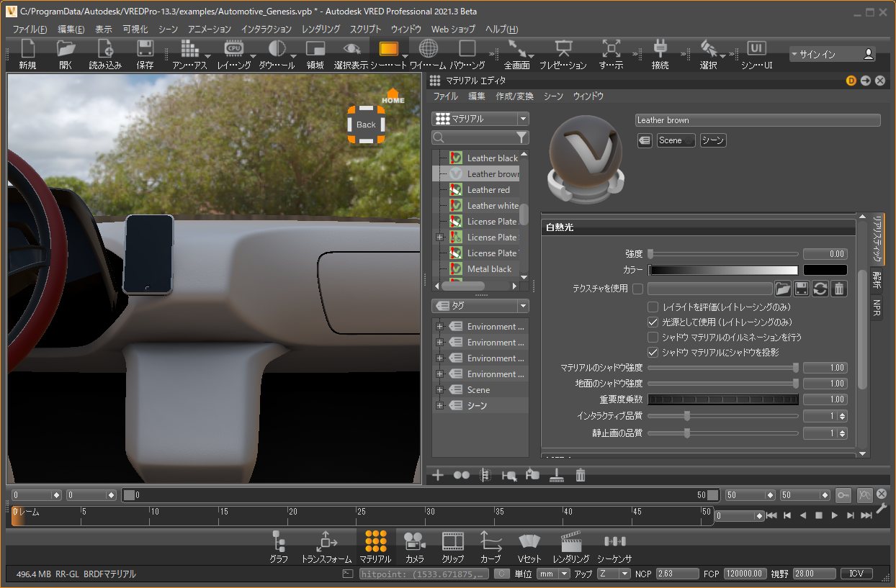The height and width of the screenshot is (588, 896).
Task: Uncheck シャドウ マテリアルにシャドウを投影
Action: [x=653, y=352]
